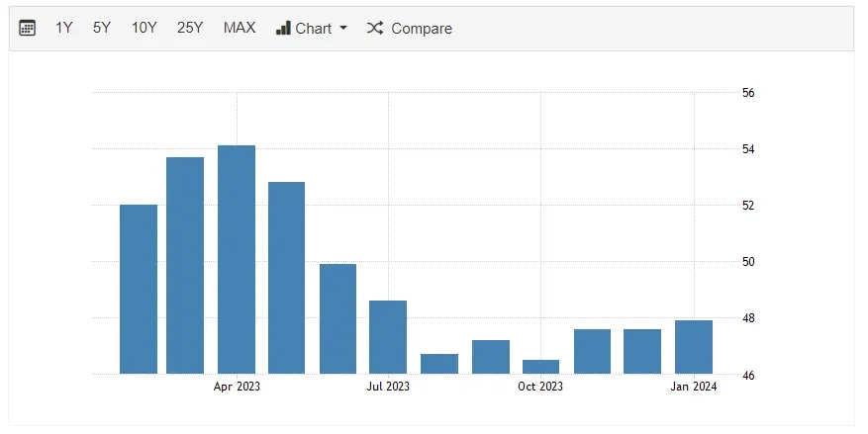Click the shuffle icon beside Compare
The width and height of the screenshot is (868, 434).
(x=375, y=29)
